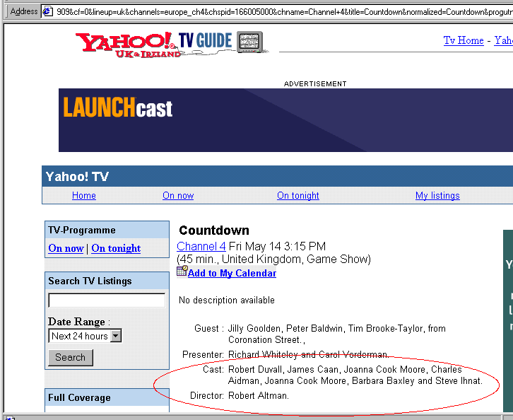This screenshot has width=513, height=420.
Task: Click On now in TV-Programme box
Action: (66, 248)
